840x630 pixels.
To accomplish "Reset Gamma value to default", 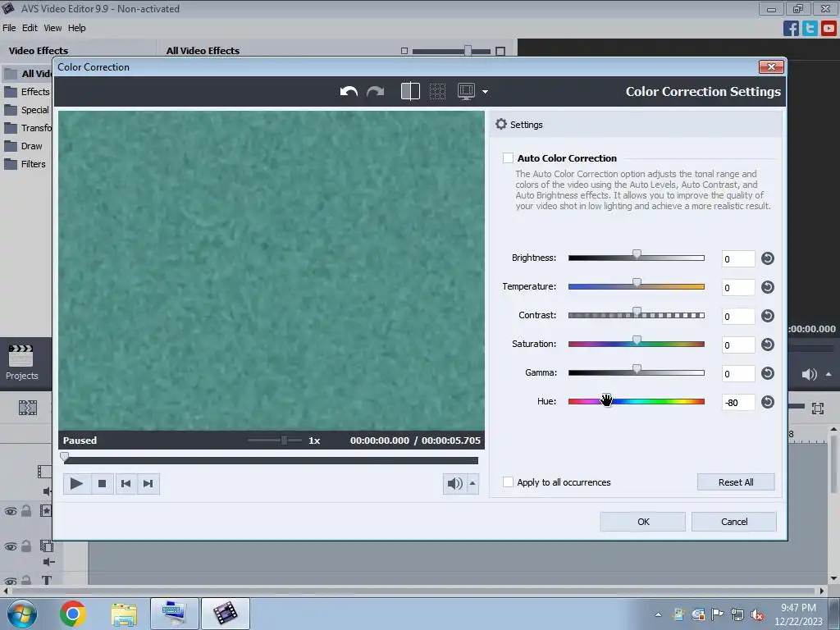I will tap(768, 373).
